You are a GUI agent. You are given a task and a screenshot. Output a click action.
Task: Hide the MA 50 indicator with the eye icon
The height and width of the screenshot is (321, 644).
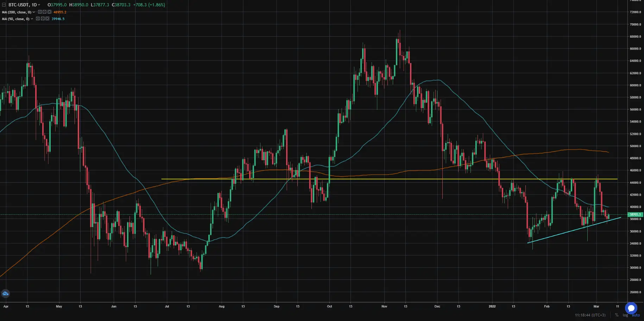38,19
